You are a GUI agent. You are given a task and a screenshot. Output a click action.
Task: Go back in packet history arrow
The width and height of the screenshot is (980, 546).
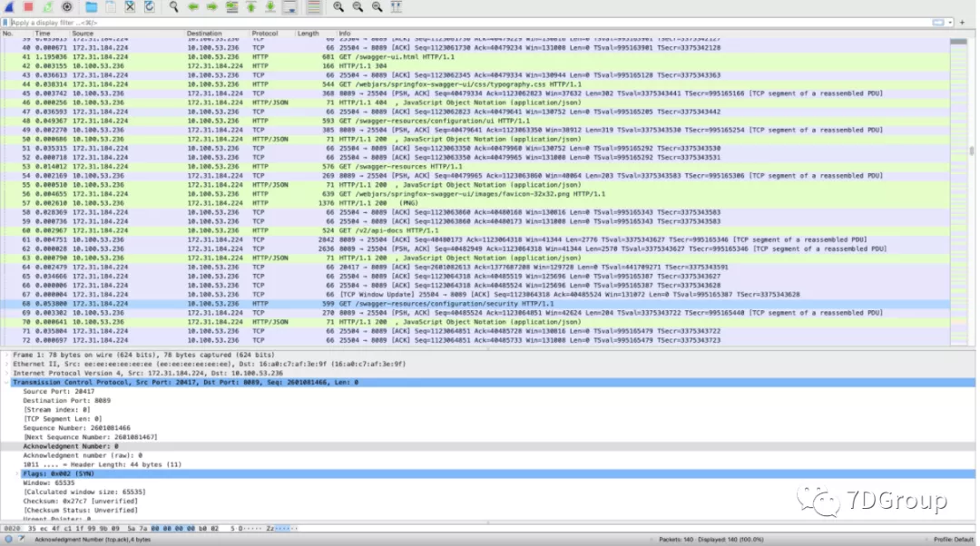pos(193,7)
